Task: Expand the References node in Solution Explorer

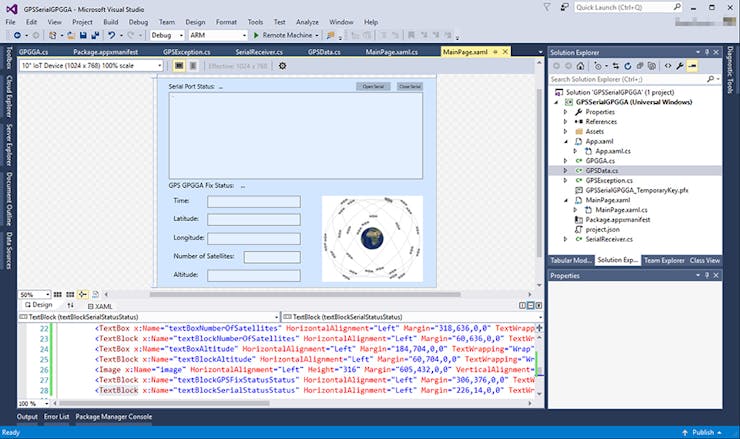Action: (565, 122)
